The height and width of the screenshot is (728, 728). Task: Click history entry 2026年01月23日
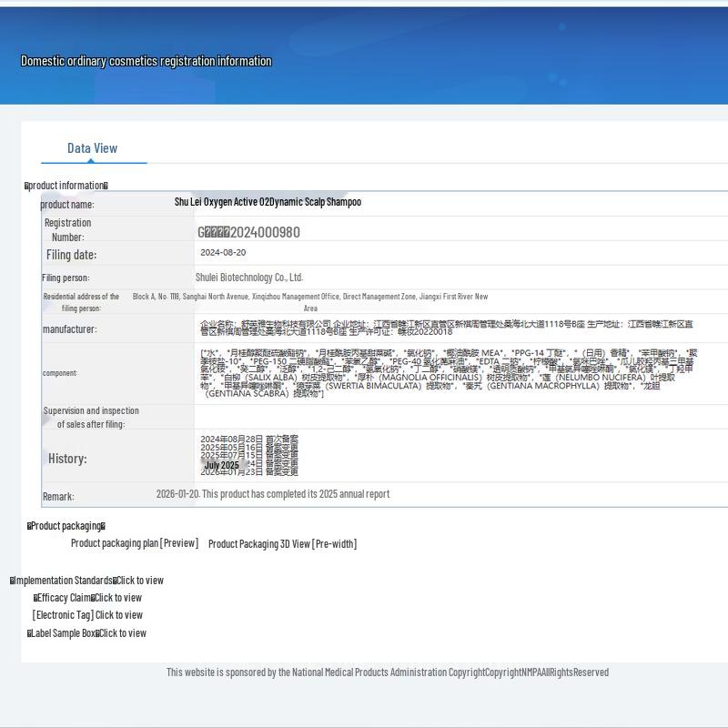249,472
